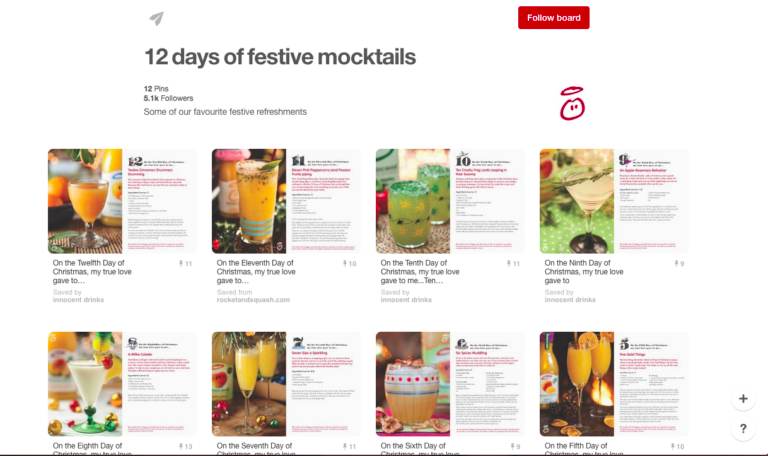Open the Eleventh Day mocktail pin image

[x=286, y=201]
